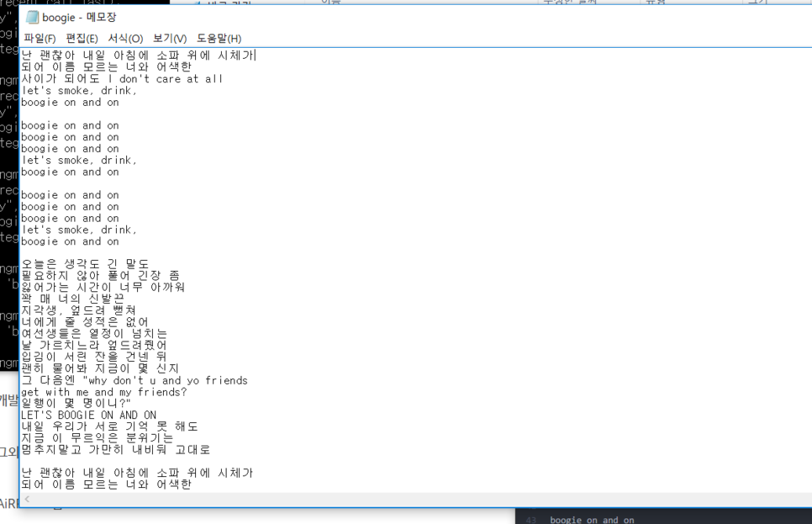Open the 보기(V) menu
The height and width of the screenshot is (524, 812).
point(170,39)
